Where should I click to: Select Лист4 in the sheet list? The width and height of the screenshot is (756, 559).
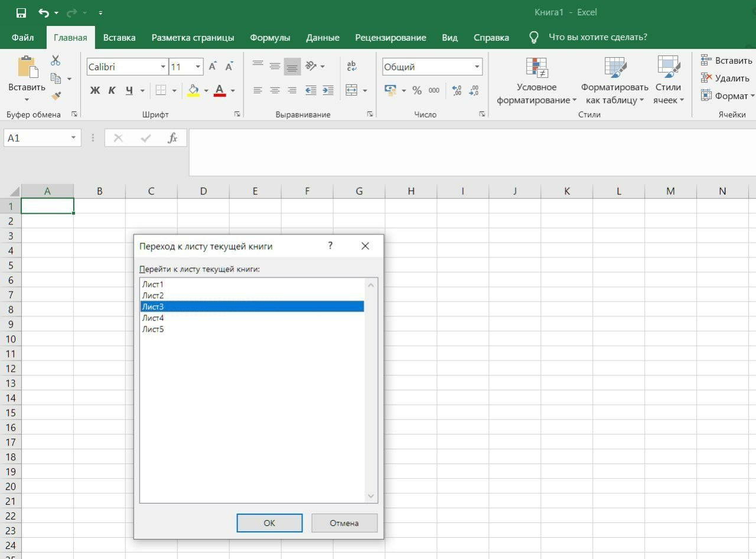coord(153,318)
